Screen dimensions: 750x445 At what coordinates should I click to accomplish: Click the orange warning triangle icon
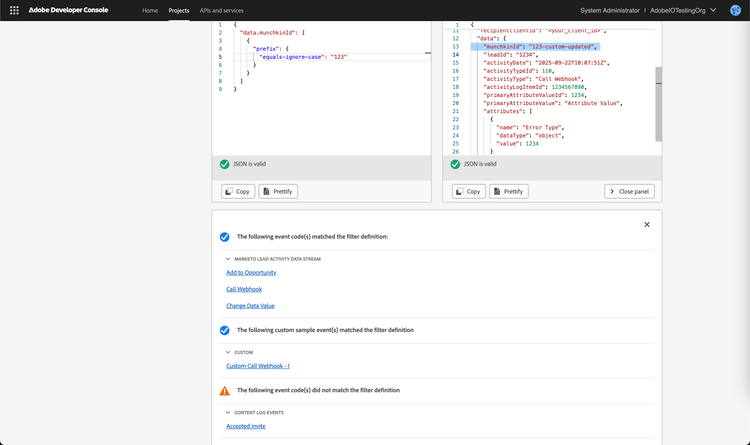point(225,390)
